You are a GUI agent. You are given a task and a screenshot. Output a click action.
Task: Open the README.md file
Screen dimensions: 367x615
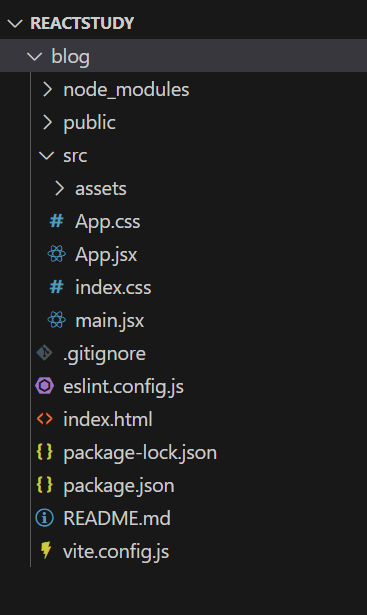point(117,518)
